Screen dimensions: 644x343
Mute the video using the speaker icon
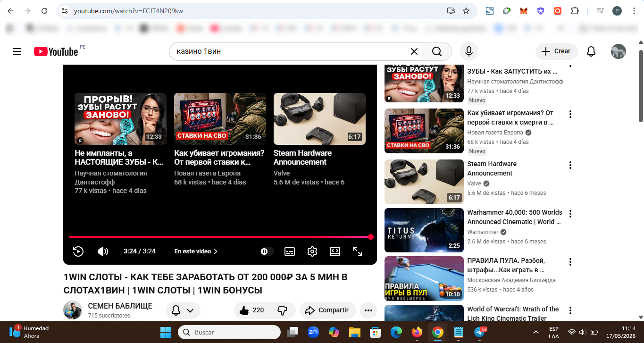point(103,251)
